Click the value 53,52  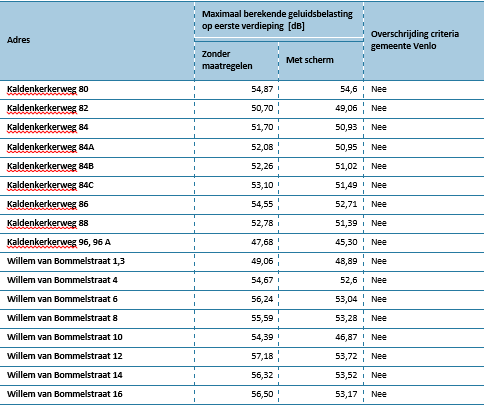coord(346,375)
